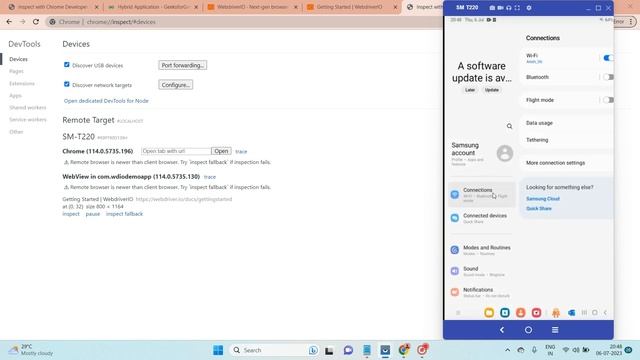Screen dimensions: 640x360
Task: Select Extensions in DevTools sidebar
Action: (22, 83)
